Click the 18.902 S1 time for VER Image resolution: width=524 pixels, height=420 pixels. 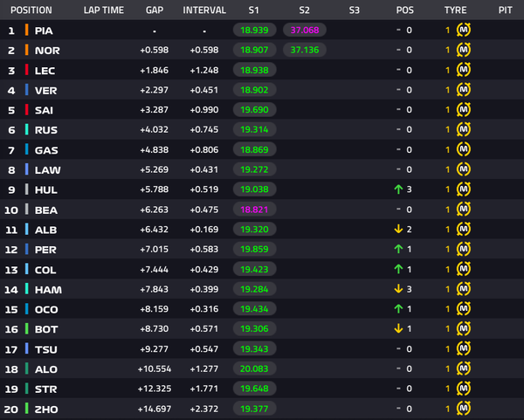[x=255, y=90]
